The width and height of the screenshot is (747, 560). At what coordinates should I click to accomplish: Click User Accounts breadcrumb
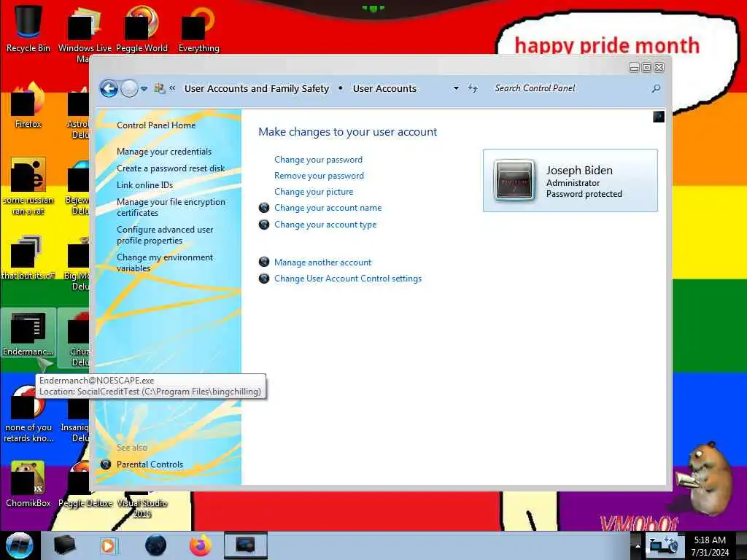click(x=384, y=88)
